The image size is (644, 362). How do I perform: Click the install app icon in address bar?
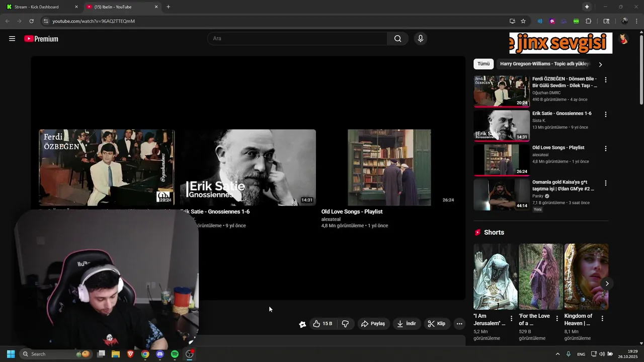512,21
